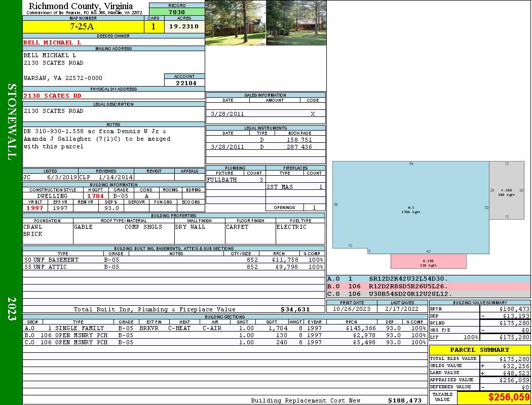Click COMP SHGLS roof material
The height and width of the screenshot is (405, 532).
point(143,227)
